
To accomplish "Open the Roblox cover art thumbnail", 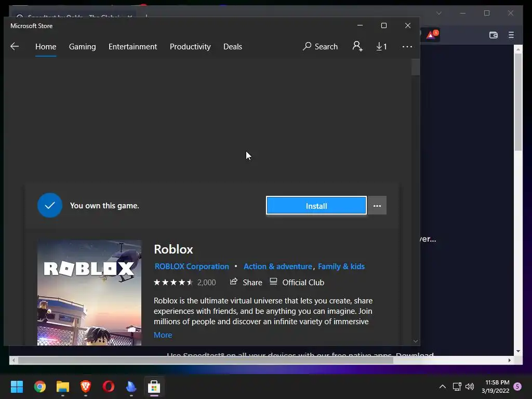I will 89,293.
